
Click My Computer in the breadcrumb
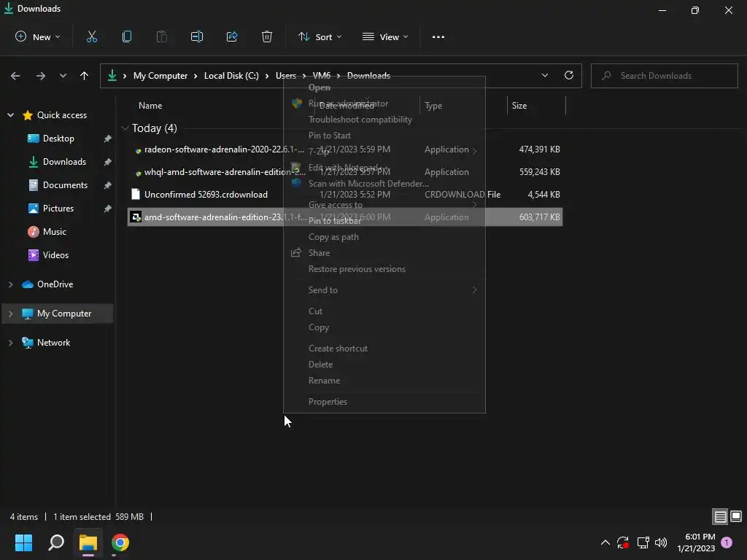[160, 76]
